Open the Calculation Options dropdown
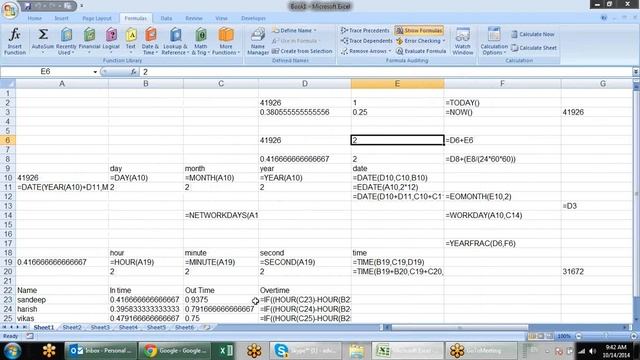This screenshot has height=360, width=640. pos(494,41)
